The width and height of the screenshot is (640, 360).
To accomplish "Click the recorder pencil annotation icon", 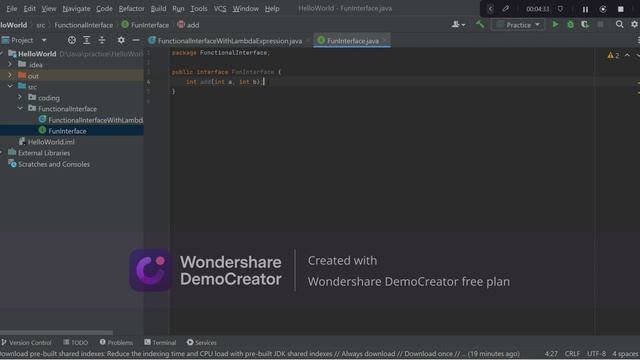I will click(x=506, y=9).
